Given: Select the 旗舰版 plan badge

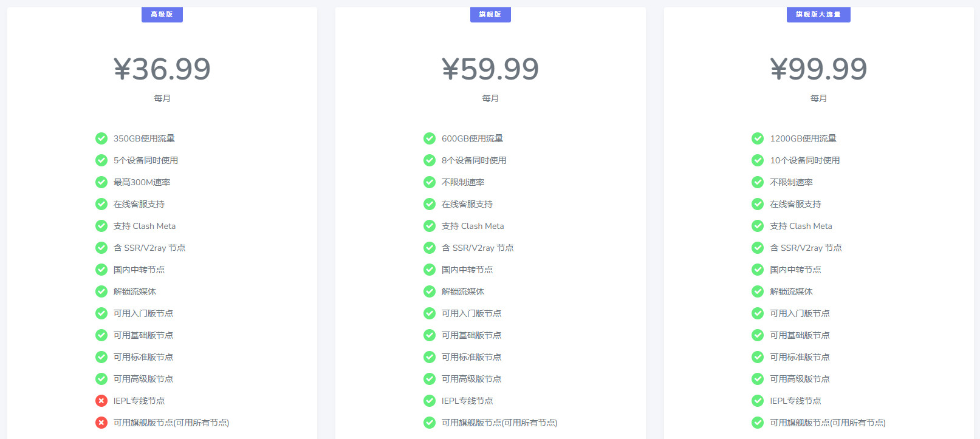Looking at the screenshot, I should [490, 15].
